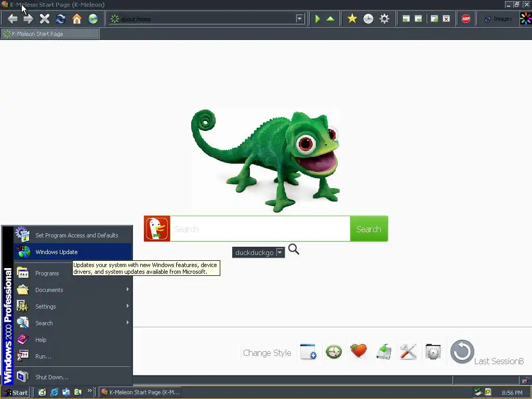Viewport: 532px width, 399px height.
Task: Open the duckduckgo search engine dropdown
Action: click(x=259, y=252)
